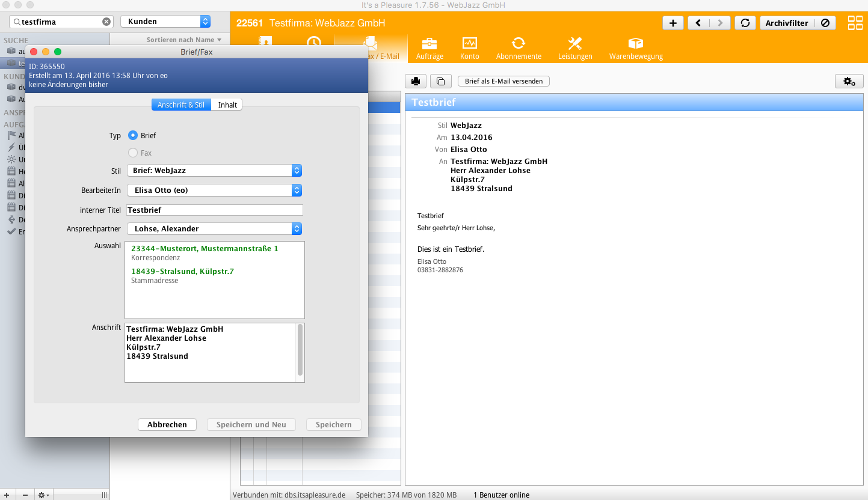Select address 18439-Stralsund, Külpstr.7

click(x=182, y=272)
